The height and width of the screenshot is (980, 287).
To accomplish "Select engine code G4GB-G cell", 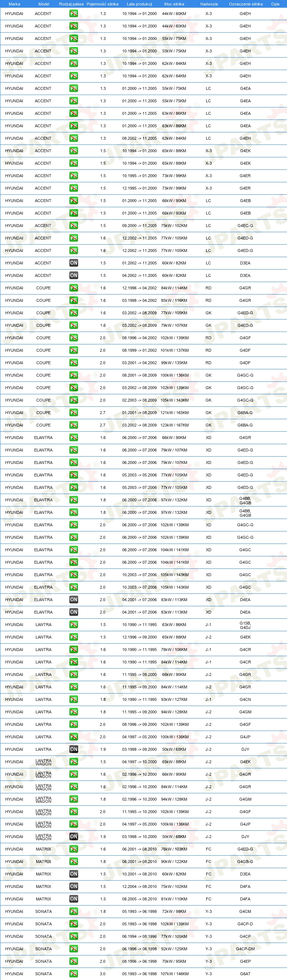I will point(245,862).
